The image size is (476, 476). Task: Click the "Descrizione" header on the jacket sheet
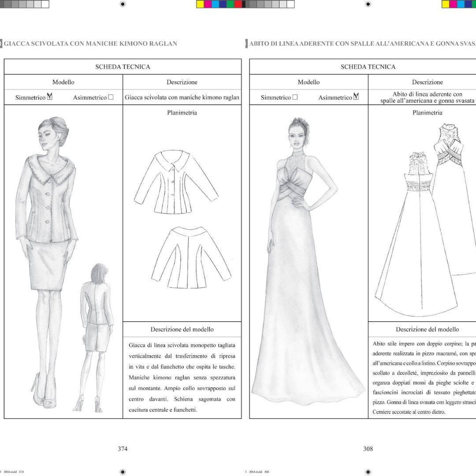[x=182, y=82]
